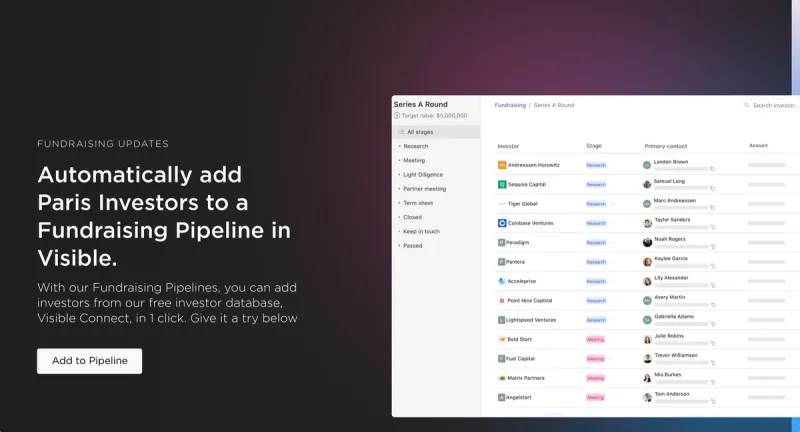The height and width of the screenshot is (432, 800).
Task: Click Lily Alexander's avatar
Action: [x=647, y=282]
